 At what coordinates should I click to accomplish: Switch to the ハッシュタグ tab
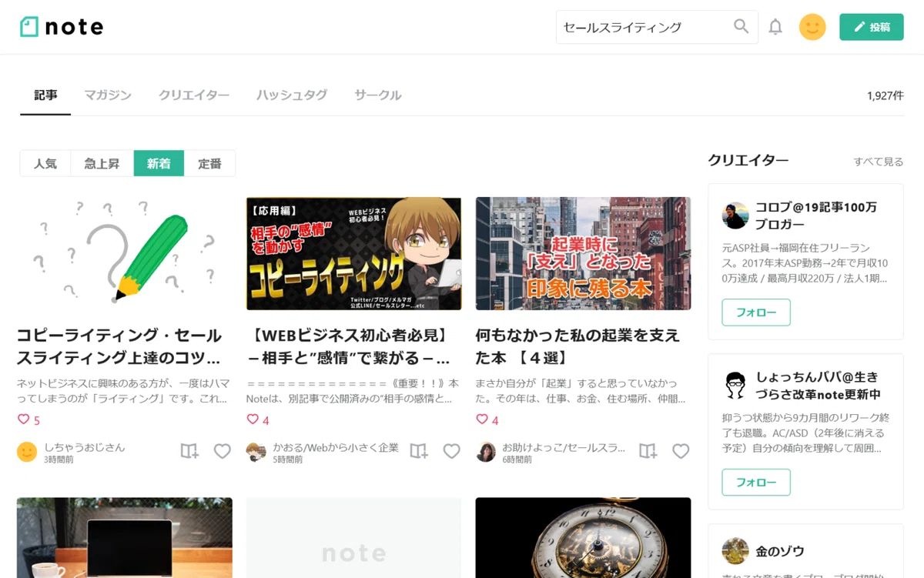click(x=292, y=95)
